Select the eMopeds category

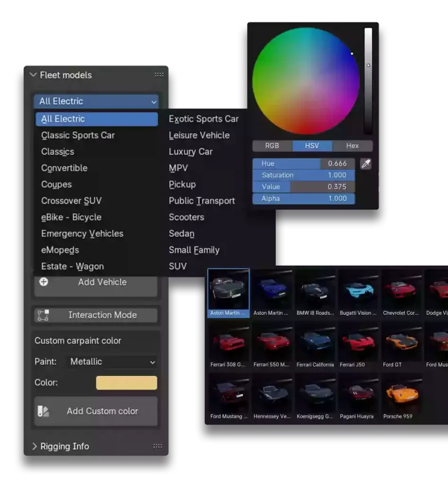point(60,250)
